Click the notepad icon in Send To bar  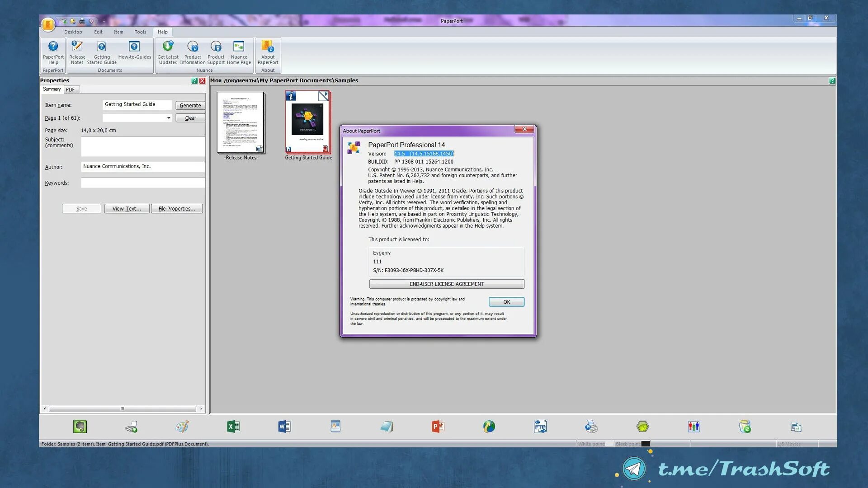387,427
